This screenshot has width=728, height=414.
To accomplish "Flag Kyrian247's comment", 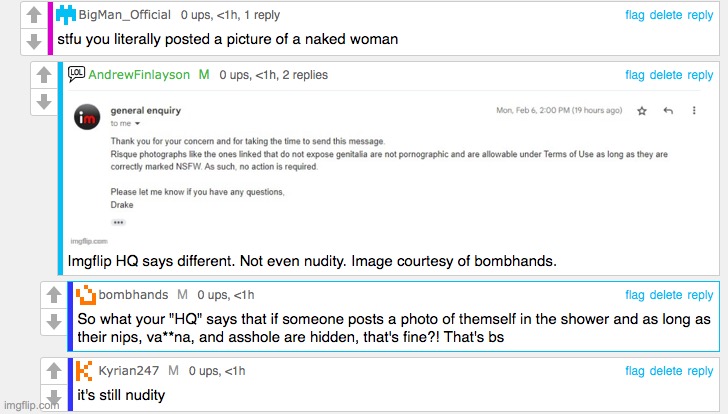I will click(635, 371).
